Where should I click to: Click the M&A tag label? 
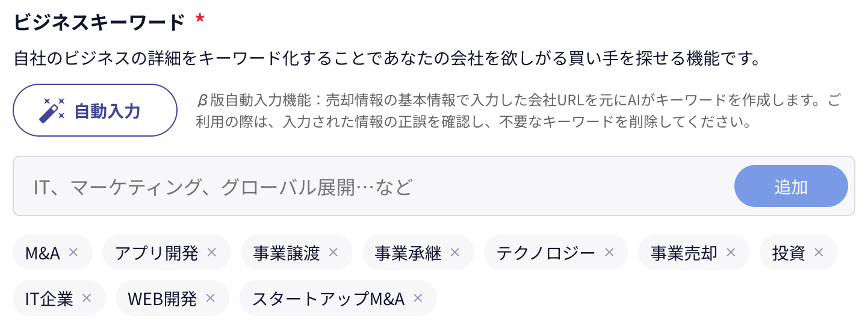43,253
